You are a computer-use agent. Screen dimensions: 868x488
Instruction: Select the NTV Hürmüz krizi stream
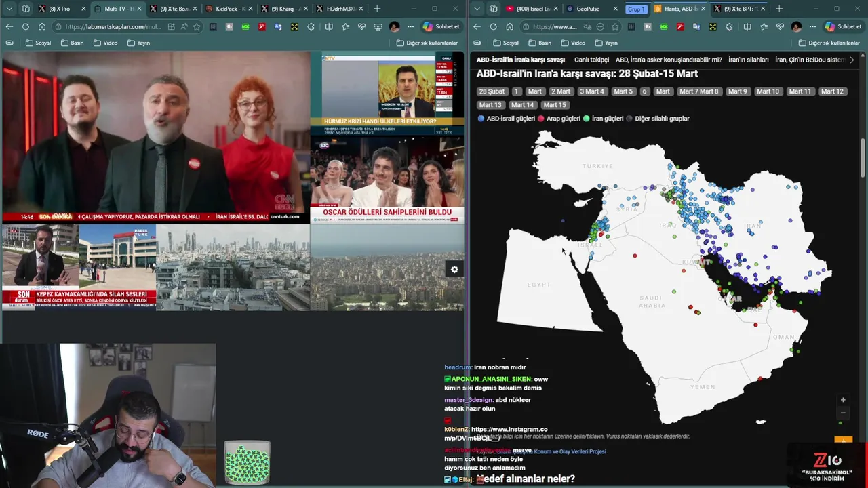pos(387,94)
